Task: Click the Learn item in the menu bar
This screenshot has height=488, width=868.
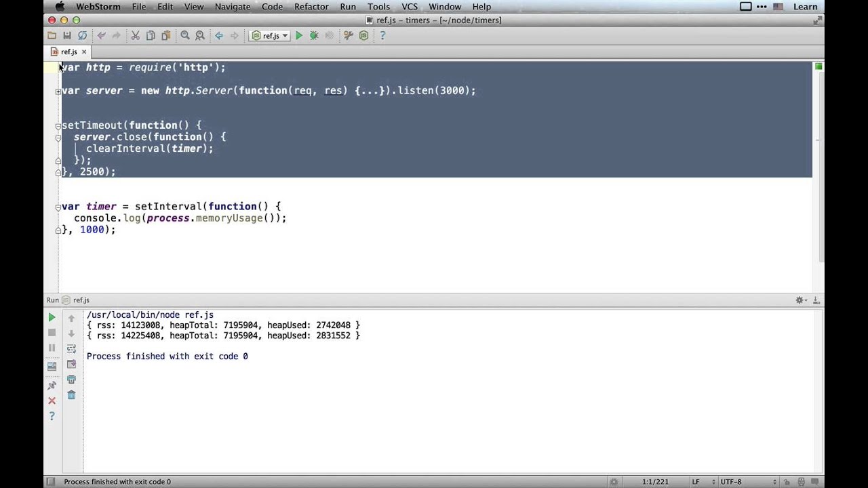Action: (x=805, y=7)
